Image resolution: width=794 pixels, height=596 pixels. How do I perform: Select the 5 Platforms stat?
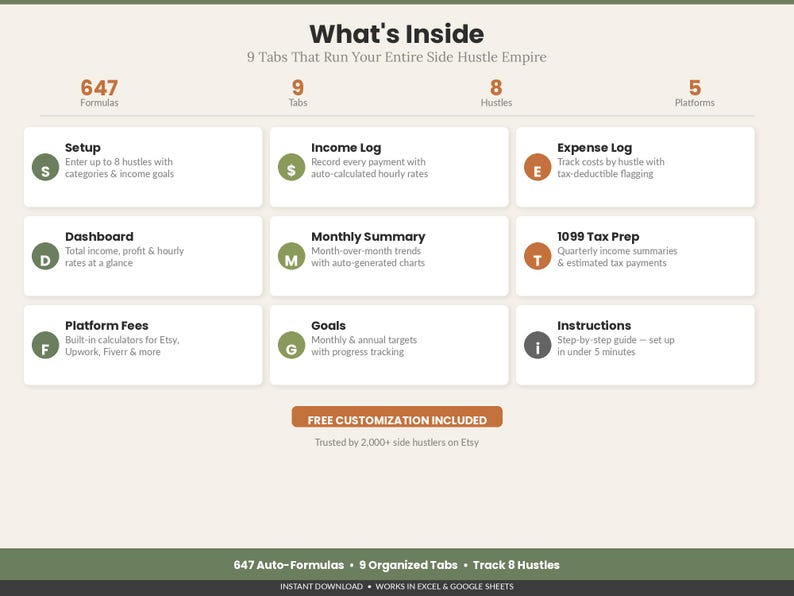point(695,93)
